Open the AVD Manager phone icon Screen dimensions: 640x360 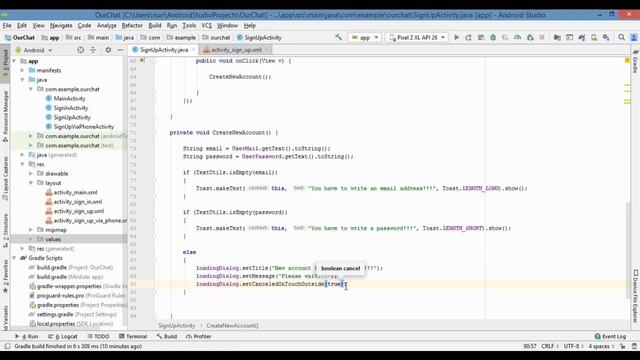[x=594, y=37]
